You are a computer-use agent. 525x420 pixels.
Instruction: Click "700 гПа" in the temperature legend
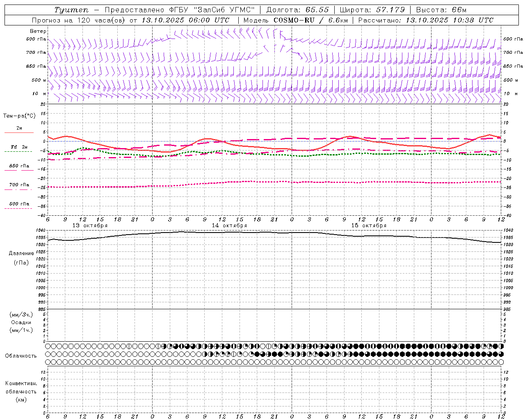point(19,185)
